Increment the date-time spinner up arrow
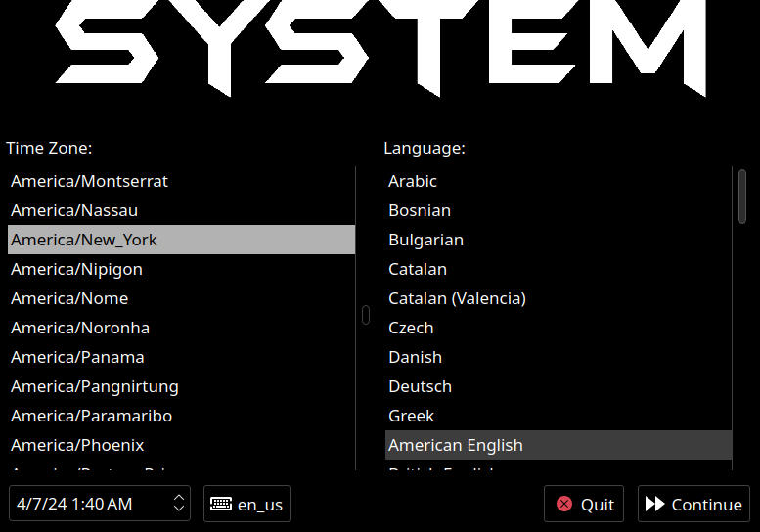This screenshot has width=760, height=532. pyautogui.click(x=179, y=499)
